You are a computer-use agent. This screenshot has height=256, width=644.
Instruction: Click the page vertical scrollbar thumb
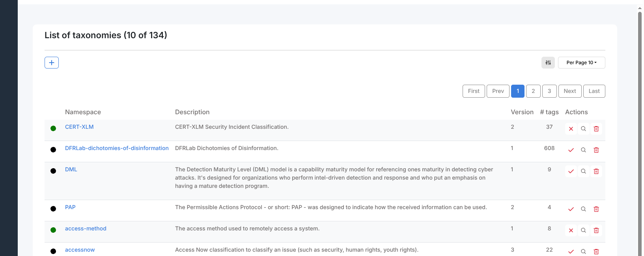pos(640,134)
